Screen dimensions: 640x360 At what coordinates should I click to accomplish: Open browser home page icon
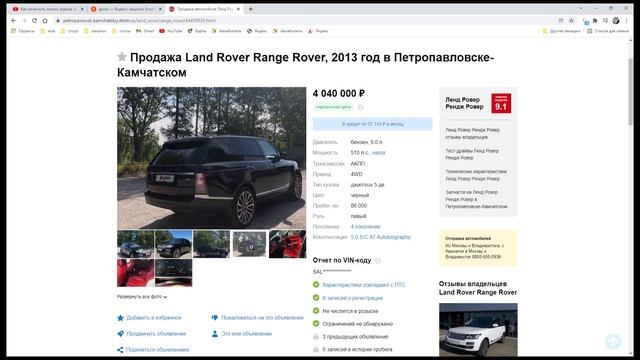45,20
